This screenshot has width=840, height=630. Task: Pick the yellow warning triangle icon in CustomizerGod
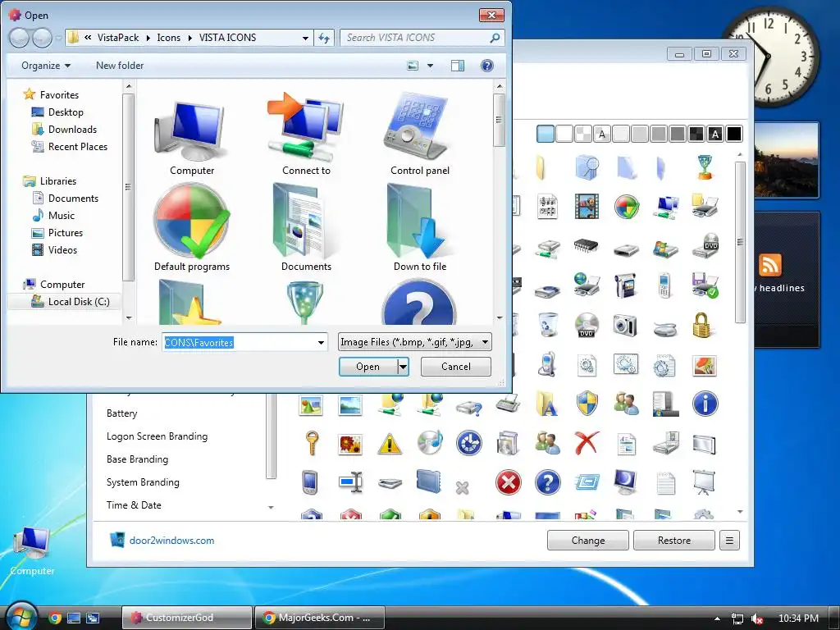(390, 444)
